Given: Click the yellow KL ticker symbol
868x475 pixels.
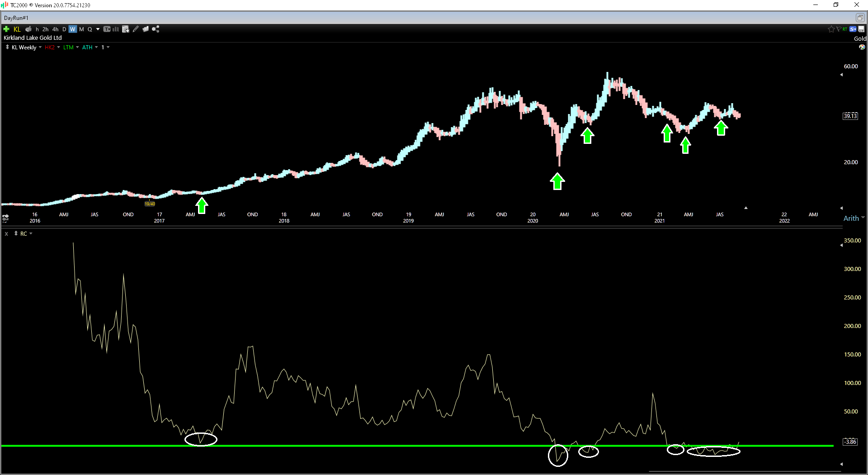Looking at the screenshot, I should click(17, 29).
